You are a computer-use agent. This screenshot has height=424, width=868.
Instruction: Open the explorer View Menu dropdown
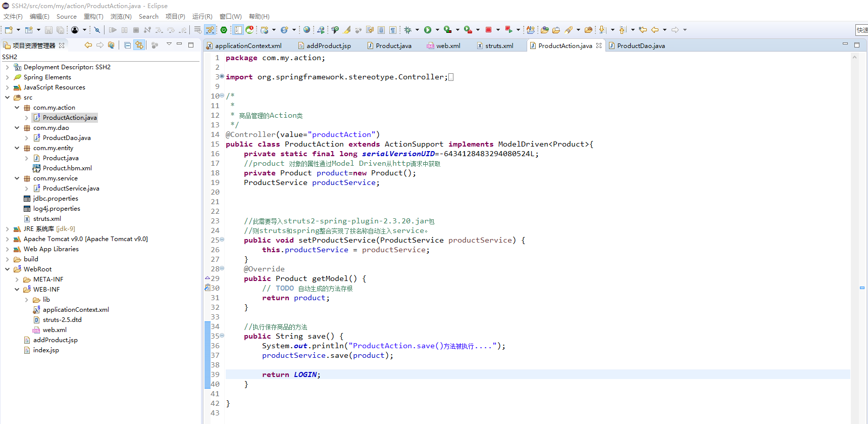point(169,44)
